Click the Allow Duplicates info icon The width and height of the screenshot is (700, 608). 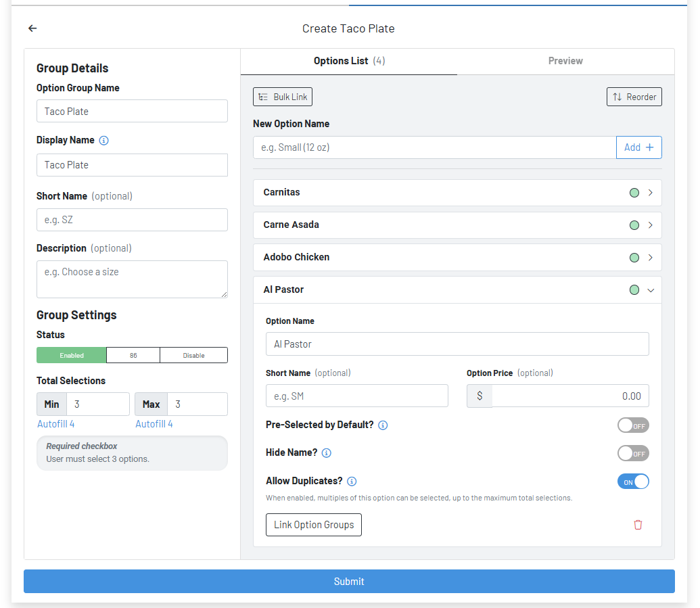point(351,481)
